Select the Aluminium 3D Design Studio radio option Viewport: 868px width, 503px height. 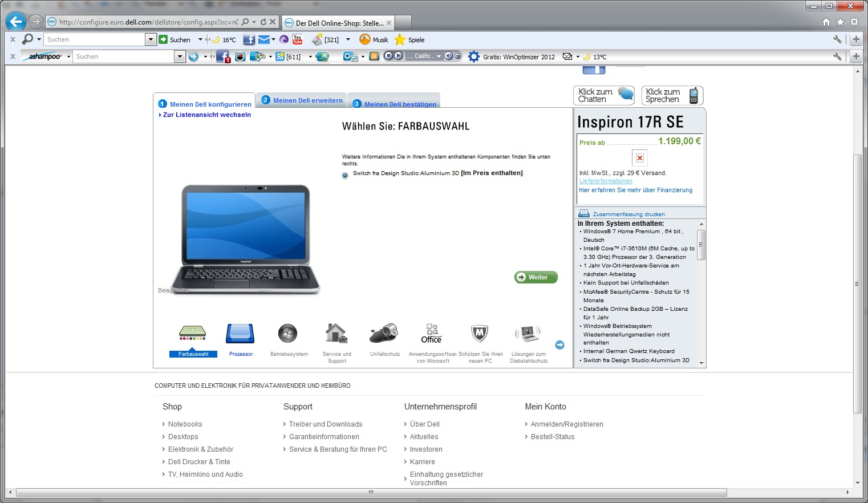pos(345,176)
